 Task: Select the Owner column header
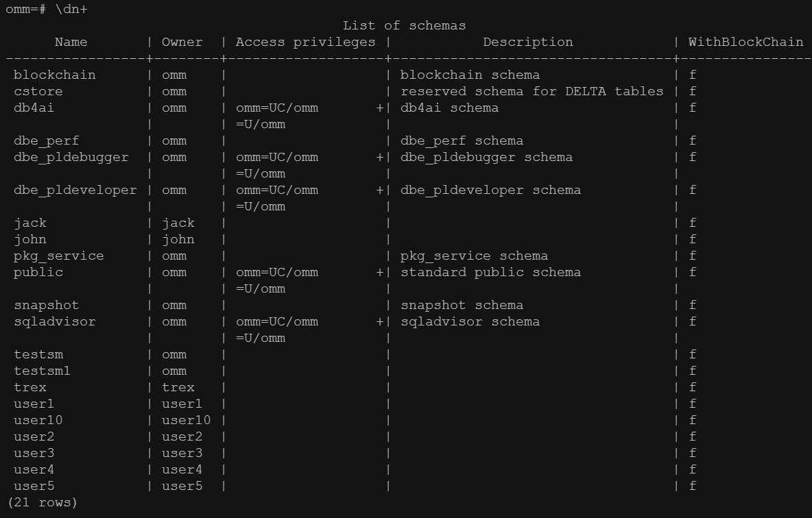click(182, 42)
